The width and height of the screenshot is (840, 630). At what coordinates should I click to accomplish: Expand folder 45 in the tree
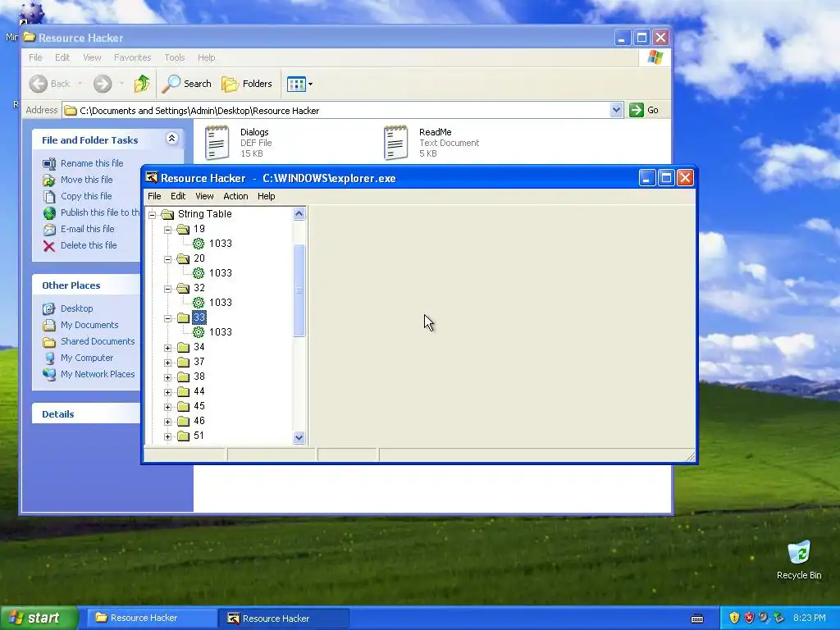167,407
